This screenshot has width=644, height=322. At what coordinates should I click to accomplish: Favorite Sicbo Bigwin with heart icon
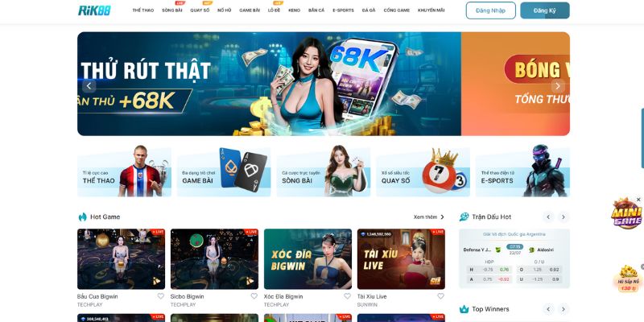(254, 296)
